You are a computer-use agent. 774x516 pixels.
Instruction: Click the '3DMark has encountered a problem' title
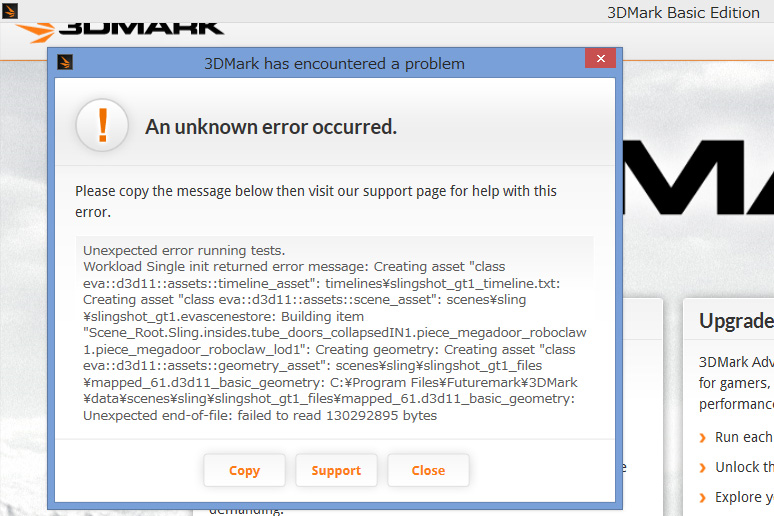(334, 64)
